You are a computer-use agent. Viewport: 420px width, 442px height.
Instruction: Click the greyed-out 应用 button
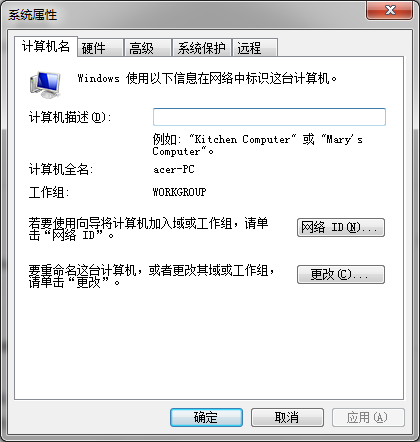click(x=368, y=418)
